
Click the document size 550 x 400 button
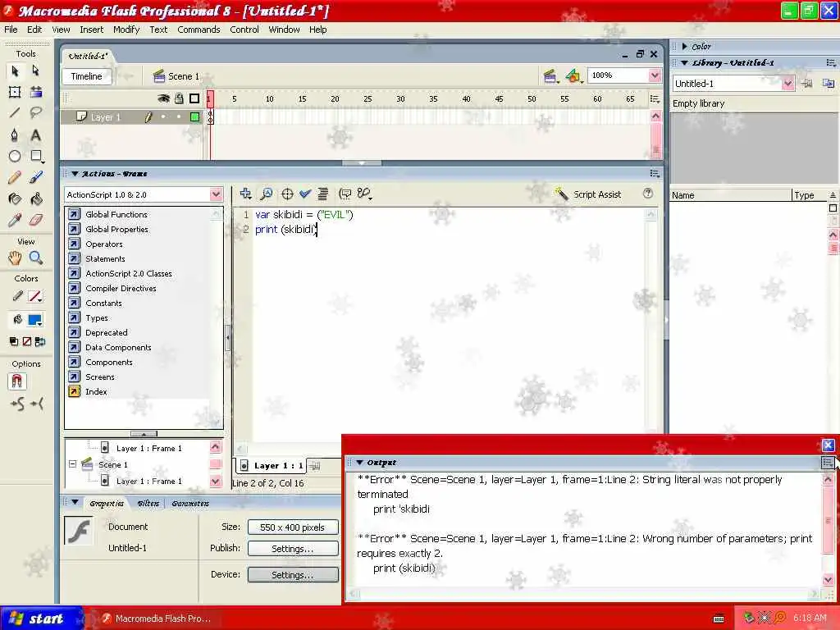tap(293, 527)
